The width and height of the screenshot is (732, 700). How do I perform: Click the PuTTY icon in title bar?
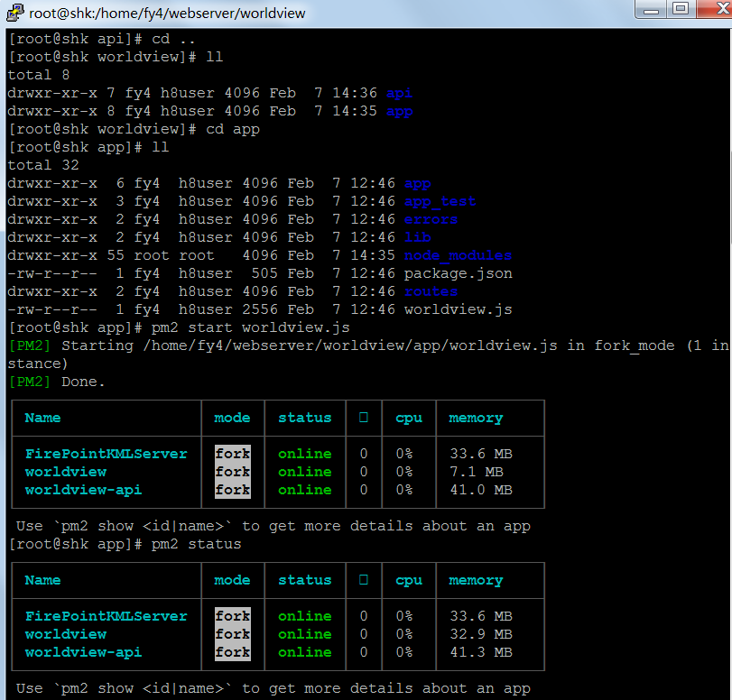coord(14,13)
